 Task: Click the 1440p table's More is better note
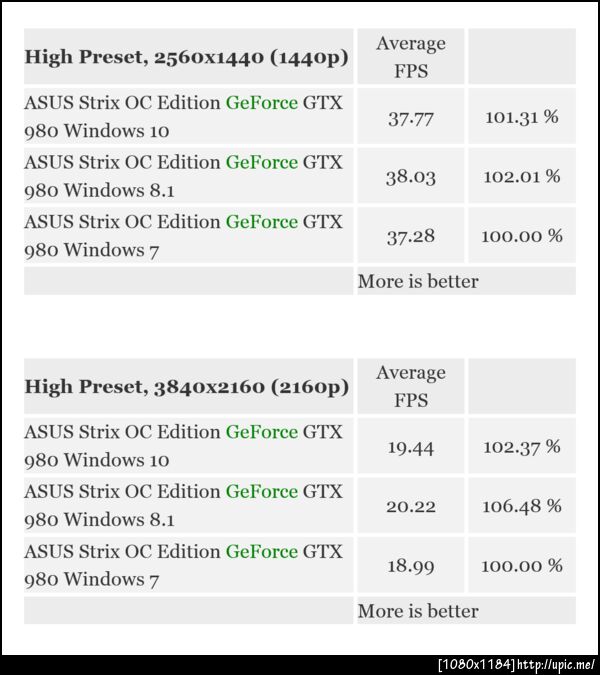(x=418, y=281)
